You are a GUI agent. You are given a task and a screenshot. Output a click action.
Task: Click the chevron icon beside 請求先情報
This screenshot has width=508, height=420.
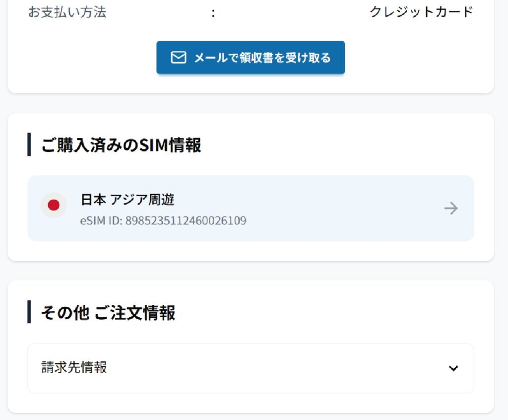[x=453, y=368]
